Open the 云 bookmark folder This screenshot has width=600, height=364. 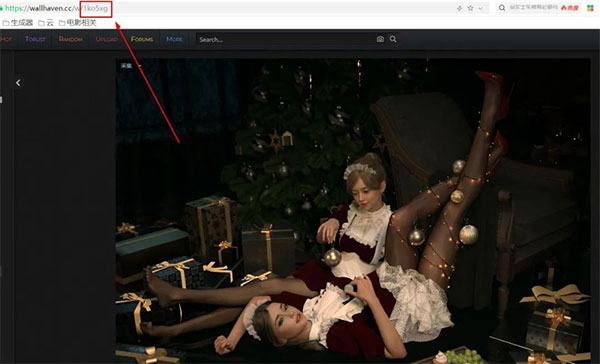[46, 23]
